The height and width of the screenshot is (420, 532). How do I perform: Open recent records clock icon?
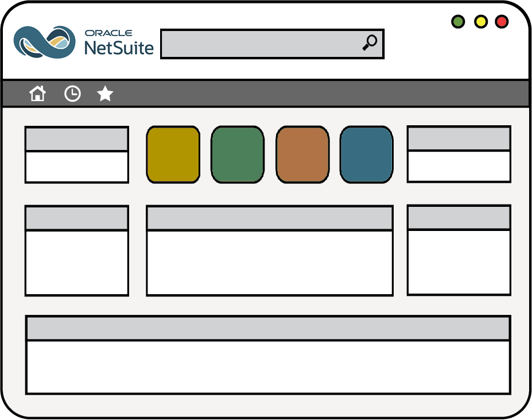click(72, 94)
